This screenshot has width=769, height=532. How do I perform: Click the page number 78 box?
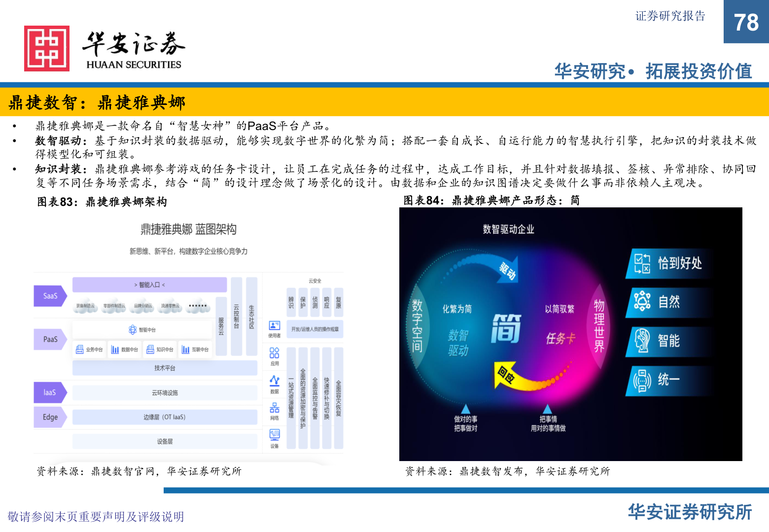pyautogui.click(x=746, y=22)
